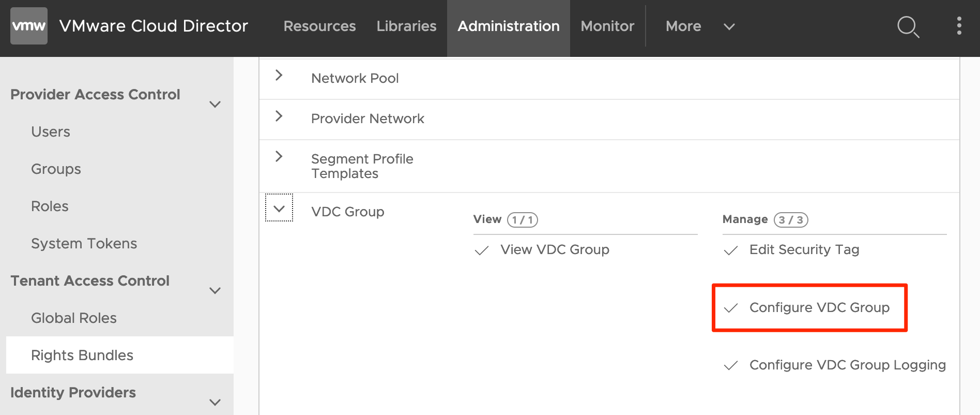Open the vertical three-dot options menu

[959, 26]
